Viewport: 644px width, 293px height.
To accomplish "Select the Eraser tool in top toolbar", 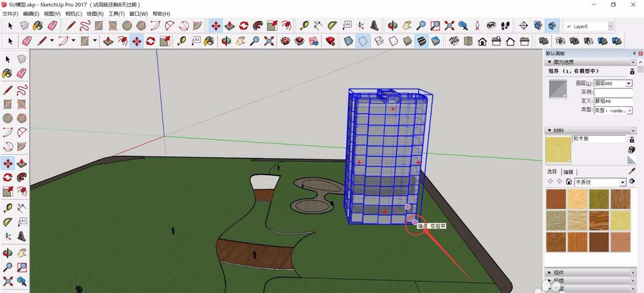I will tap(52, 26).
